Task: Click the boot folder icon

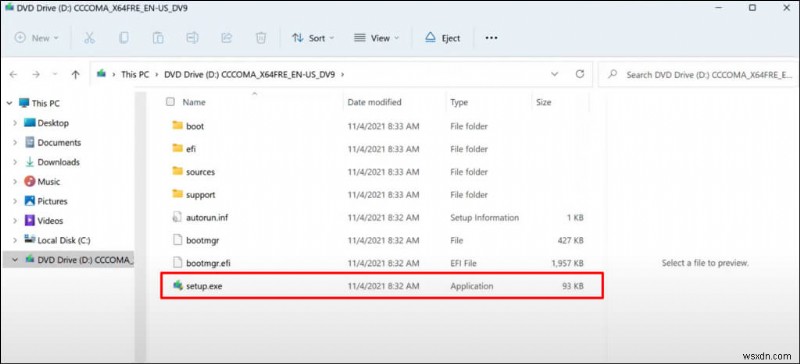Action: coord(178,126)
